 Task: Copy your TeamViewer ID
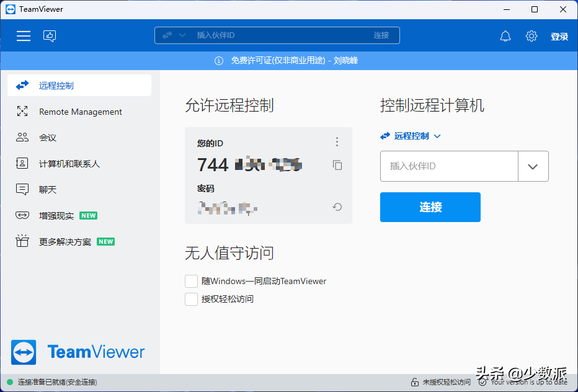(337, 166)
